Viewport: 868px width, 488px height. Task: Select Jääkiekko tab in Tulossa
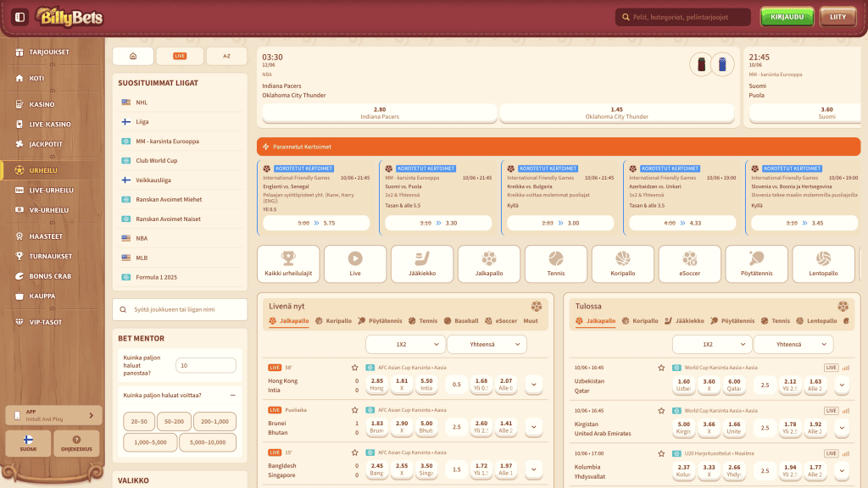[x=684, y=321]
